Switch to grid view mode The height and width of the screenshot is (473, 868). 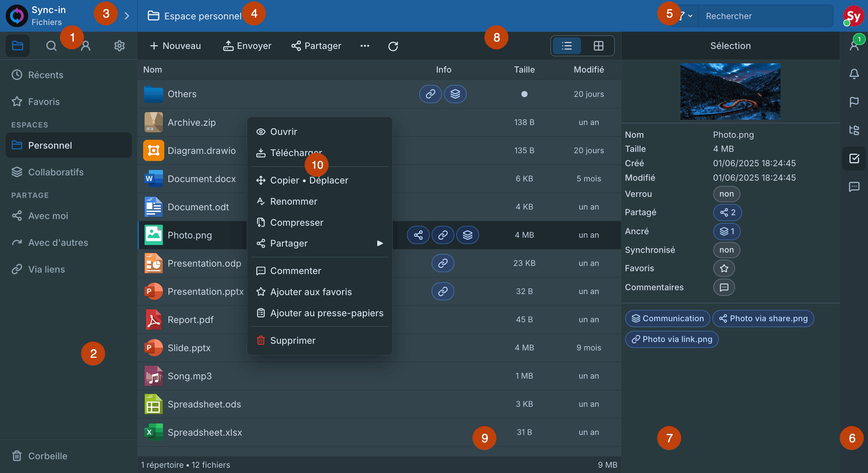[x=598, y=46]
